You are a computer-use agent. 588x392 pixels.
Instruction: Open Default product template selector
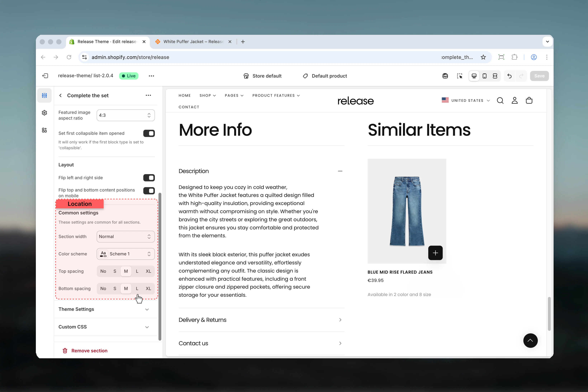pyautogui.click(x=325, y=76)
